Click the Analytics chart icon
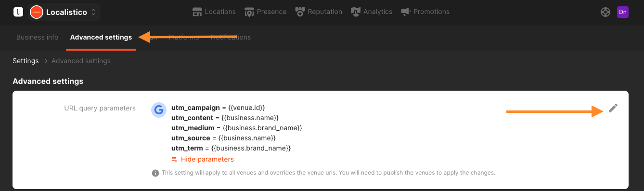Viewport: 644px width, 191px height. tap(356, 12)
